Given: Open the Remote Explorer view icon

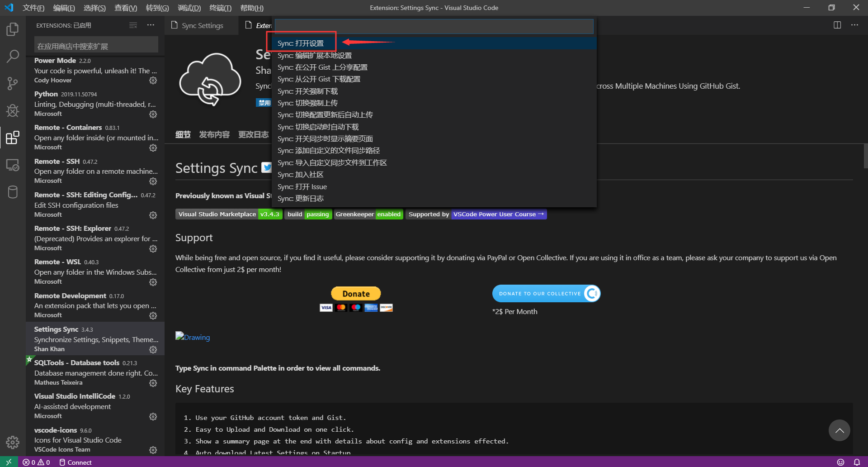Looking at the screenshot, I should pos(13,165).
